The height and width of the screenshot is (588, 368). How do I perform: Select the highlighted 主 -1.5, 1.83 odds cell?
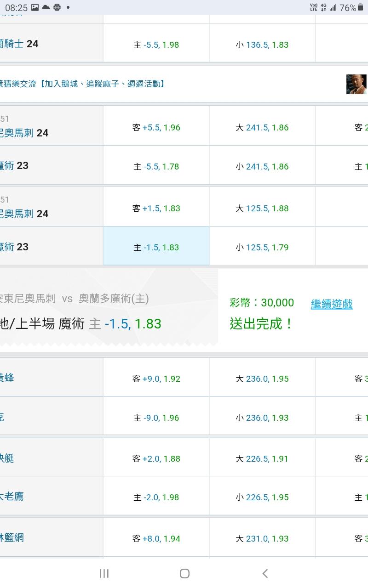tap(156, 247)
